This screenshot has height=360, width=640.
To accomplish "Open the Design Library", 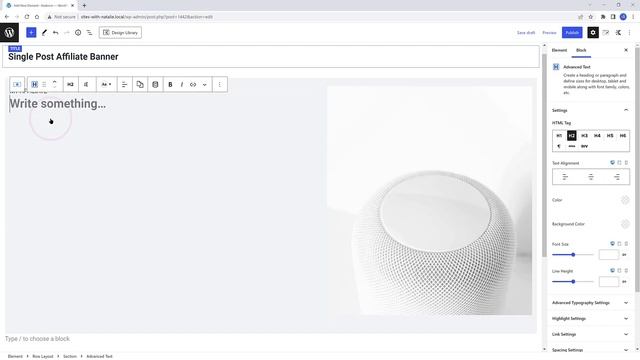I will (x=120, y=33).
